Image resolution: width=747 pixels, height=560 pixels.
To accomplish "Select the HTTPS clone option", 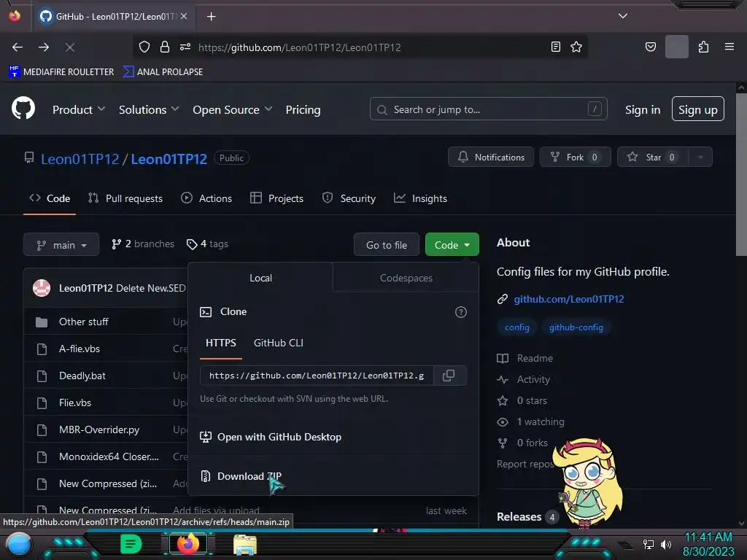I will click(x=220, y=343).
